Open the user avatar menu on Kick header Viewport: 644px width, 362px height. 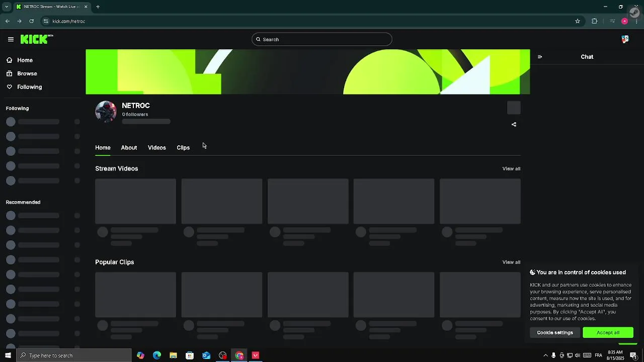click(x=625, y=39)
